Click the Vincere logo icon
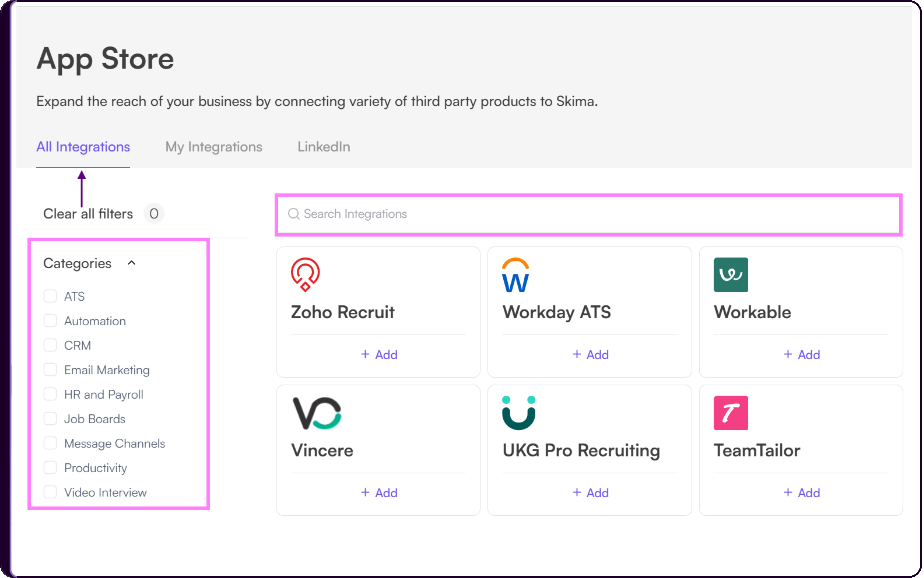This screenshot has width=924, height=578. [317, 413]
